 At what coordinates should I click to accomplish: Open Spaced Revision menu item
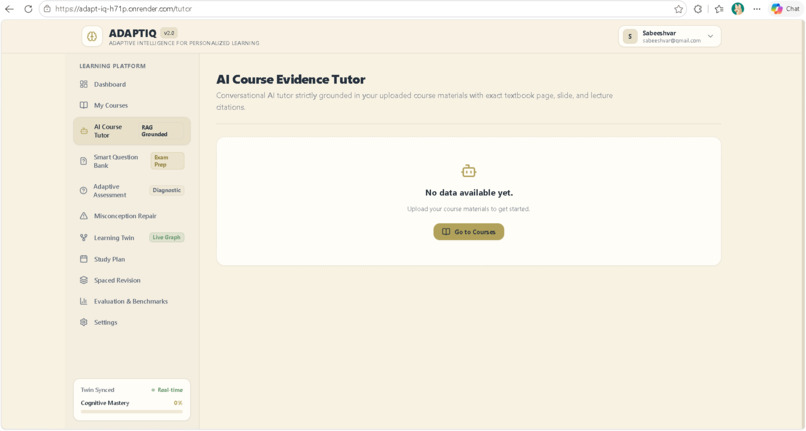[x=132, y=280]
